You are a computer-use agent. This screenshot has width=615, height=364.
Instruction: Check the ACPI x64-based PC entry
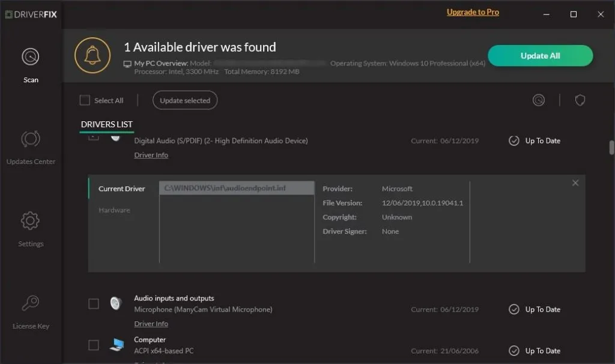click(x=94, y=345)
